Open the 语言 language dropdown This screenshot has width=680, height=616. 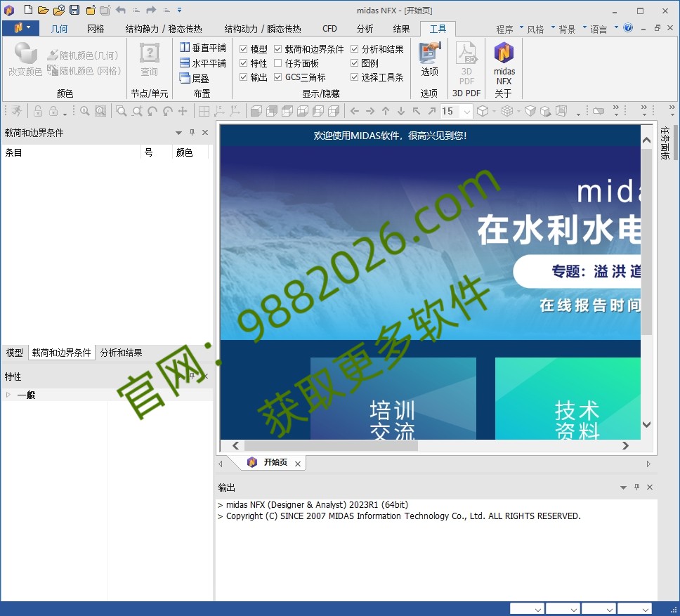[603, 29]
